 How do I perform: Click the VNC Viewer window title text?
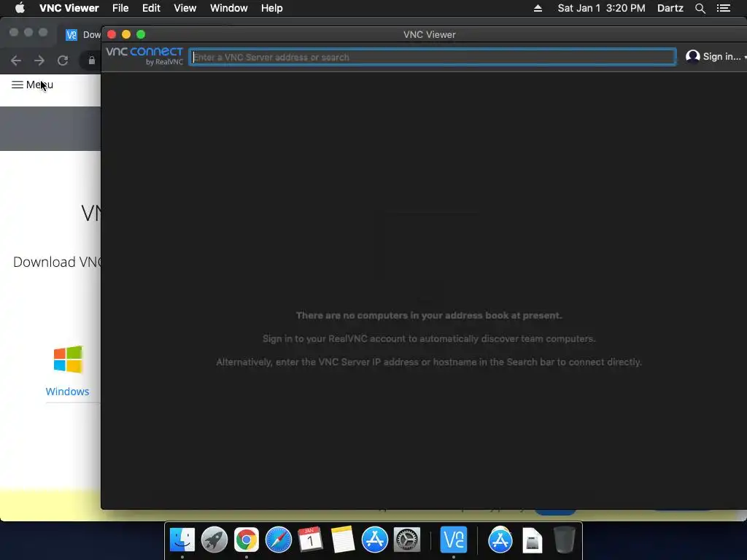coord(429,35)
